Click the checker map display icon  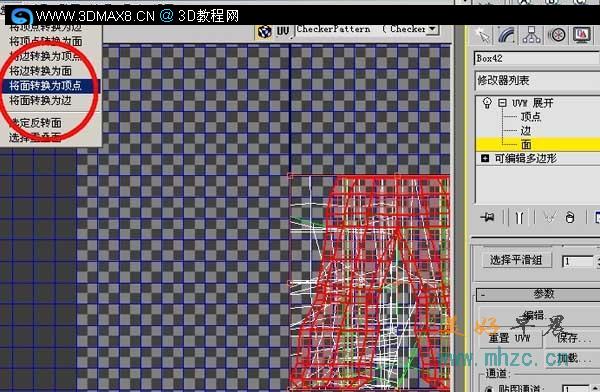pos(264,32)
